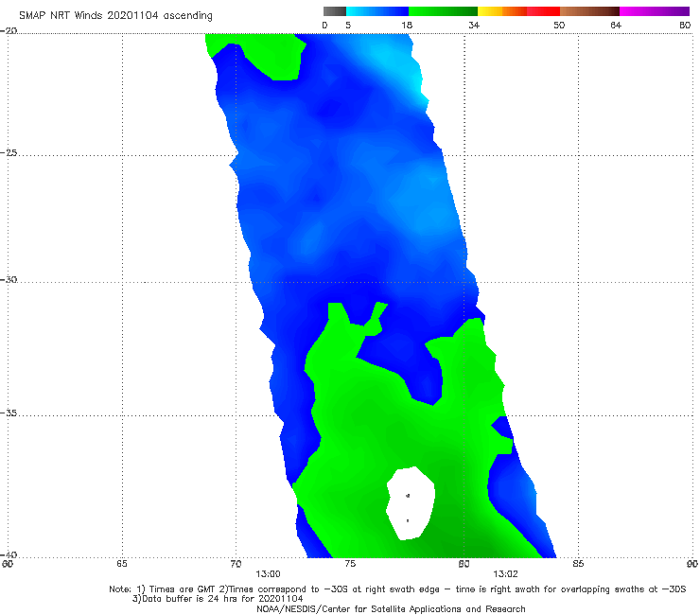Screen dimensions: 700x615
Task: Click the "13:00" swath time label
Action: [x=268, y=574]
